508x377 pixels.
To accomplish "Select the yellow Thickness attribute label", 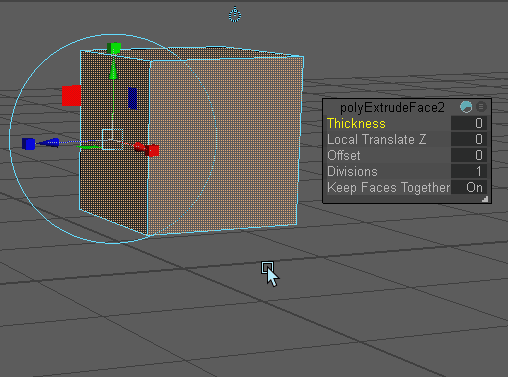I will click(356, 124).
